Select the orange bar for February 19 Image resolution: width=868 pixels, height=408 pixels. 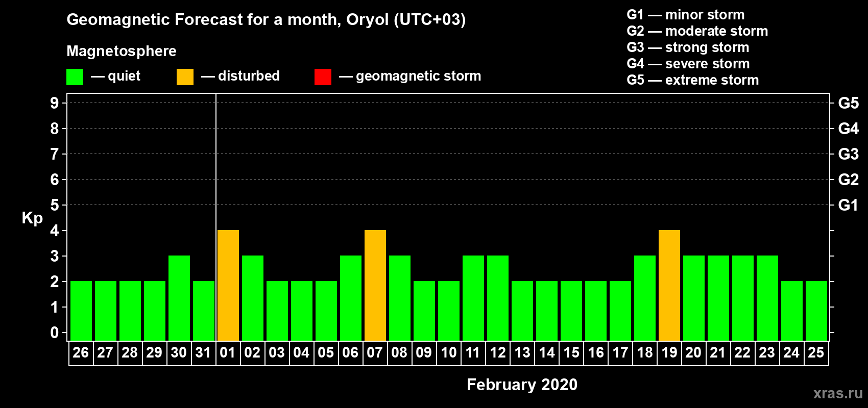[669, 285]
